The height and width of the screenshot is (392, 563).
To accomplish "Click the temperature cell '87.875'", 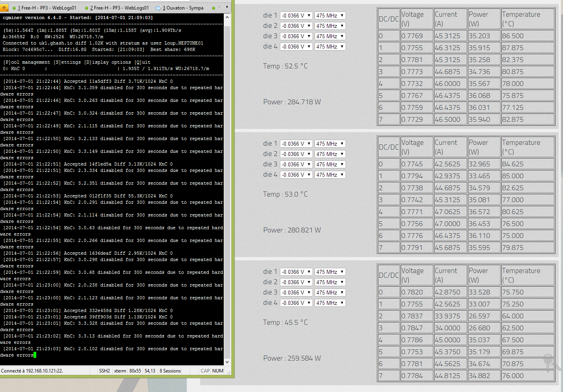I will [528, 48].
